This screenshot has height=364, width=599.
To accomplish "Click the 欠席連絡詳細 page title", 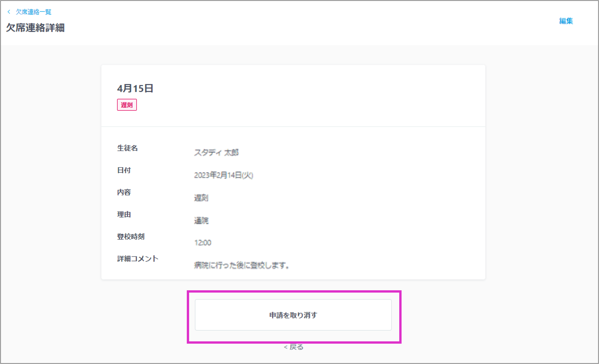I will tap(36, 28).
